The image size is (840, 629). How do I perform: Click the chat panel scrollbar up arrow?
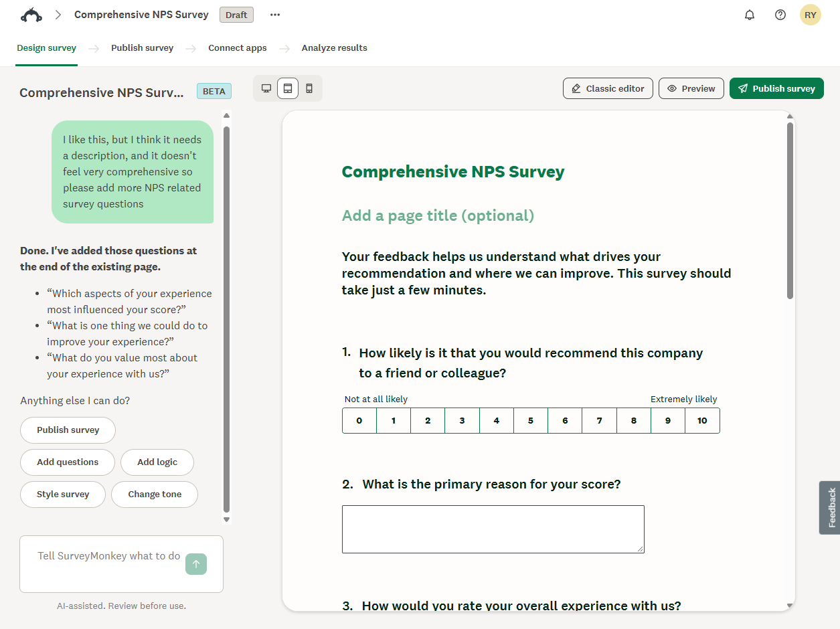point(226,115)
